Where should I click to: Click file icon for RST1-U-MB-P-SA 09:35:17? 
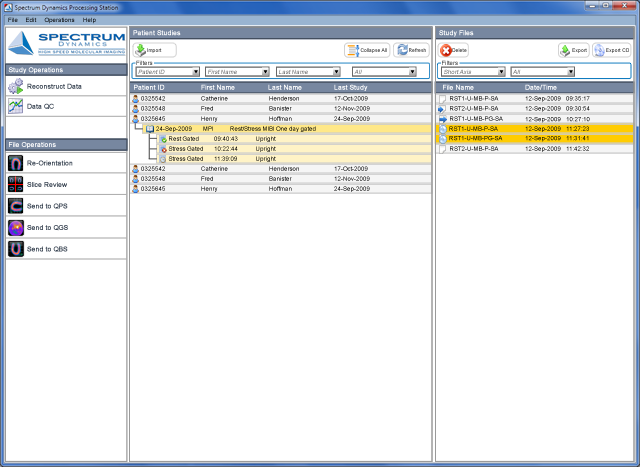(x=442, y=99)
